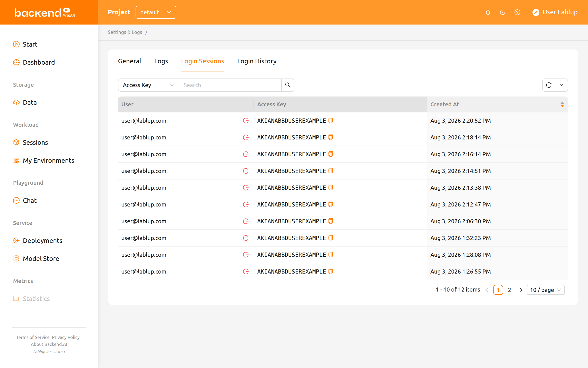Copy access key for 2:18:14 PM session
This screenshot has height=368, width=588.
pos(331,138)
